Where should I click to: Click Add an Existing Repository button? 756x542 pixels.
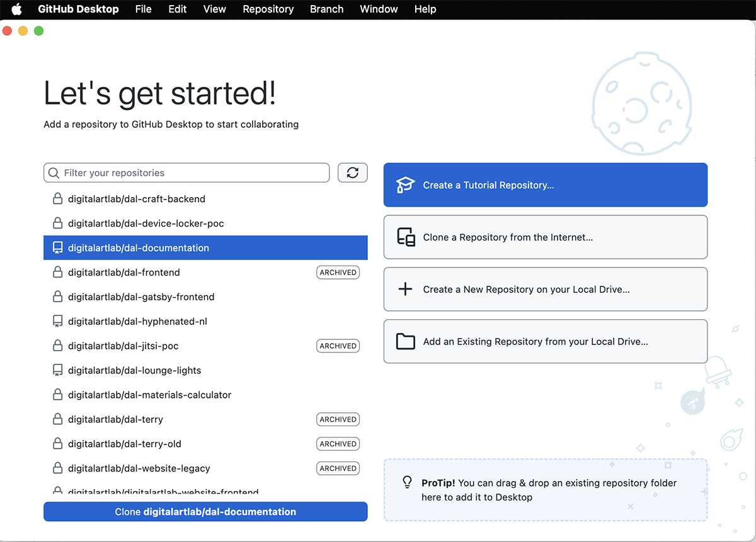(546, 342)
